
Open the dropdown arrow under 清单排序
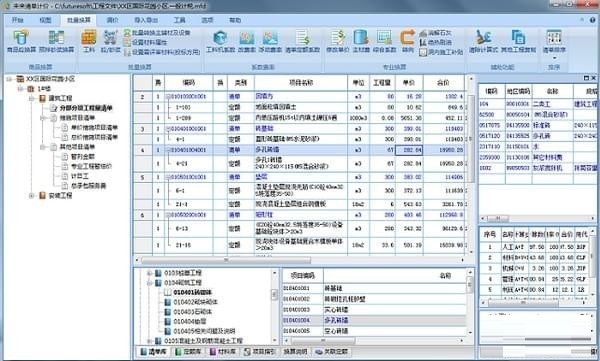click(x=554, y=58)
